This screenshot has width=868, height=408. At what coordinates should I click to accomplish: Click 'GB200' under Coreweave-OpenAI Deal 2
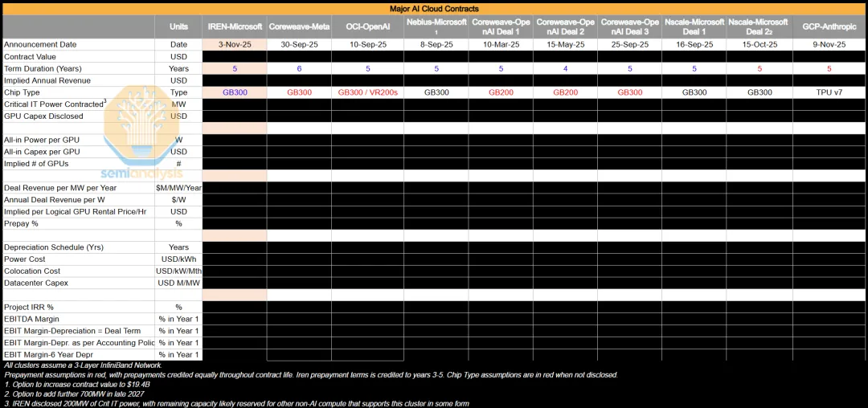566,92
